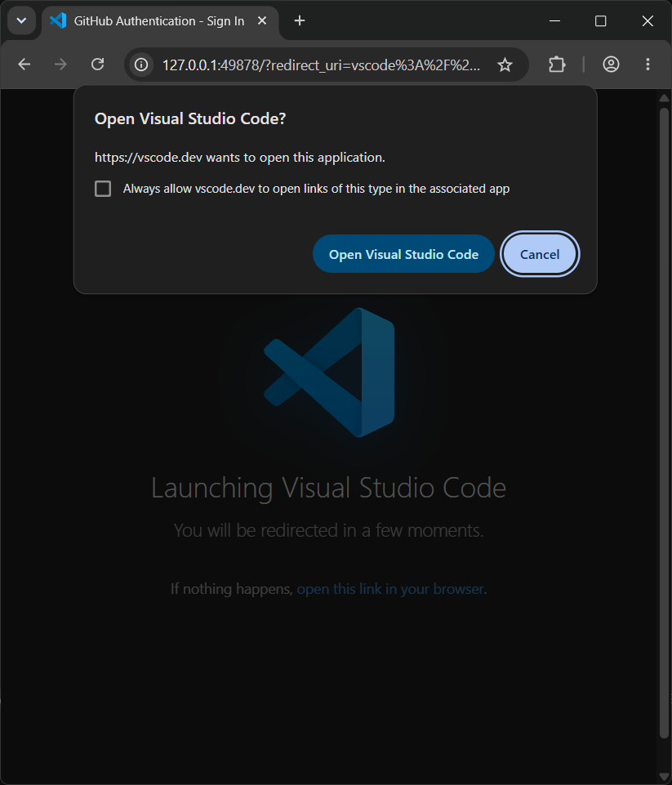Cancel the open application dialog
Viewport: 672px width, 785px height.
point(540,254)
